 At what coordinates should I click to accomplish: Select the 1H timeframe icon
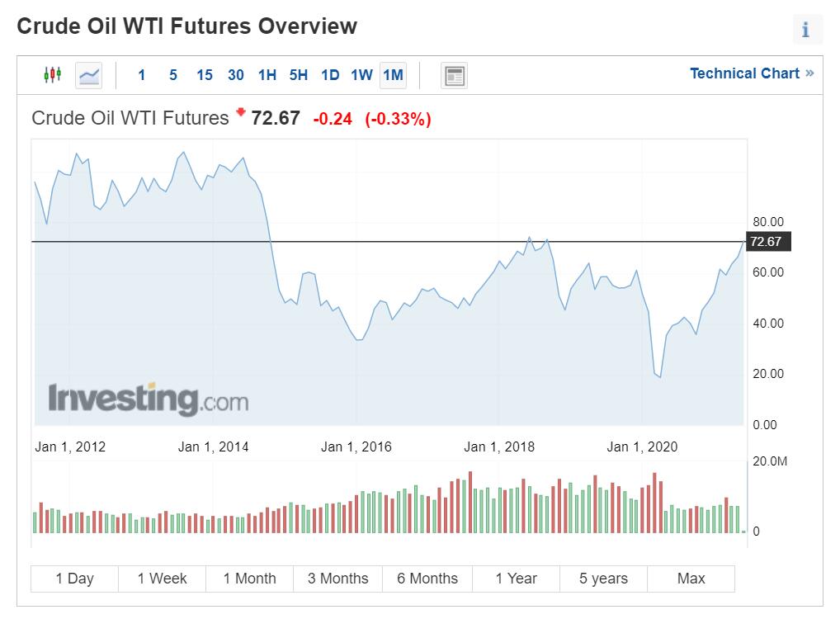tap(267, 74)
